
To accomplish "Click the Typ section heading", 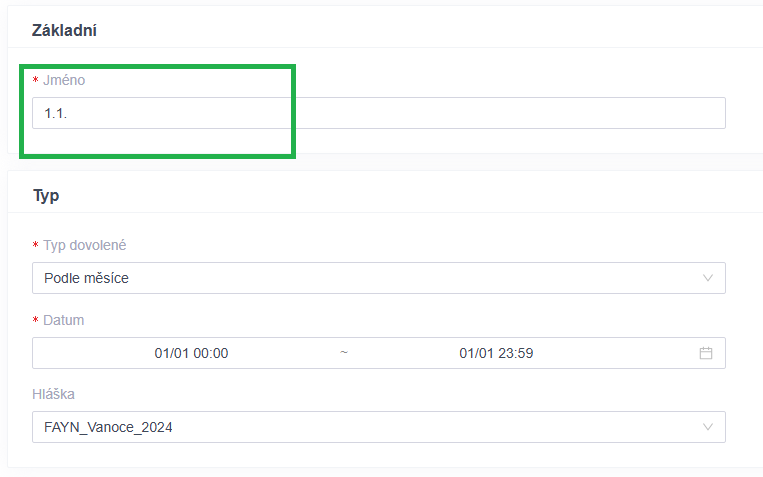I will [x=46, y=196].
